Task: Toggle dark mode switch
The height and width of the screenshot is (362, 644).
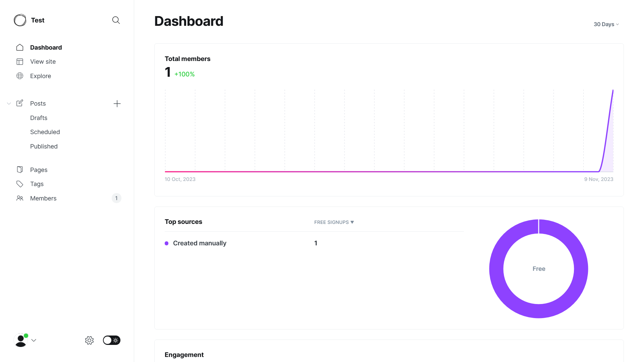Action: coord(111,340)
